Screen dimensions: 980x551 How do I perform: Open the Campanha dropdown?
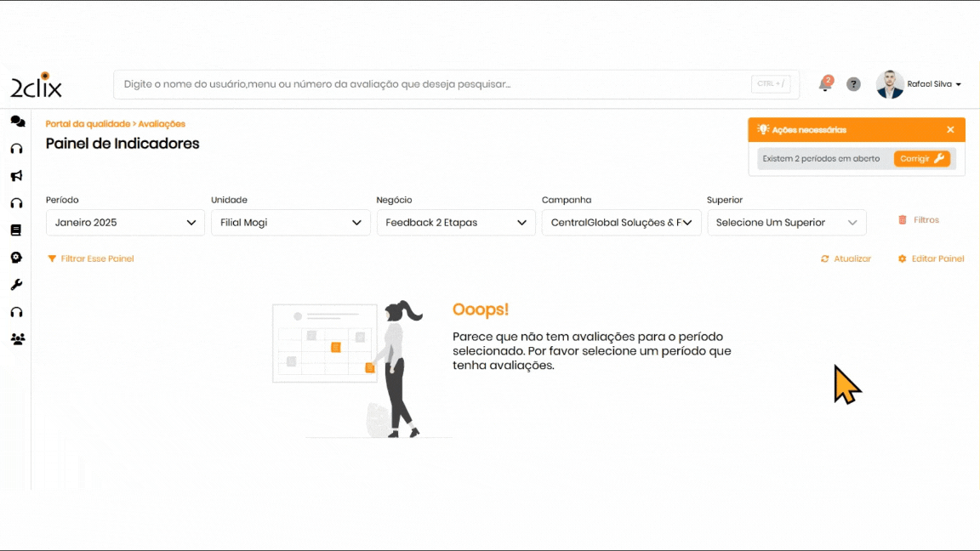(621, 223)
